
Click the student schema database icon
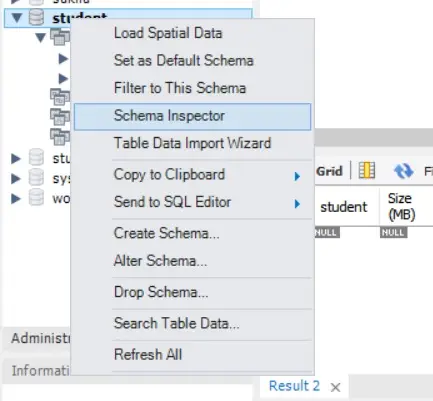(x=36, y=17)
